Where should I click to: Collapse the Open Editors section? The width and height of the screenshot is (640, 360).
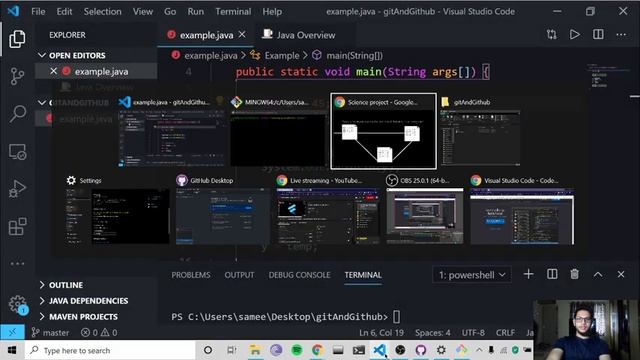42,55
